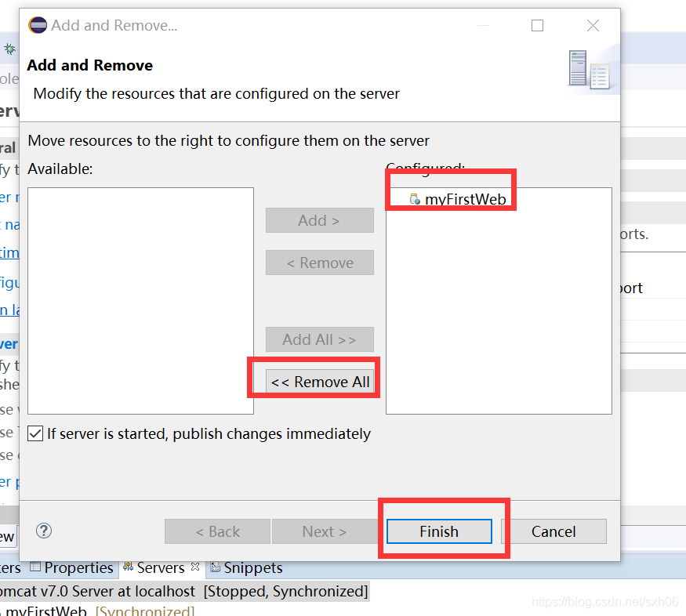The width and height of the screenshot is (686, 616).
Task: Switch to the Servers tab
Action: tap(160, 567)
